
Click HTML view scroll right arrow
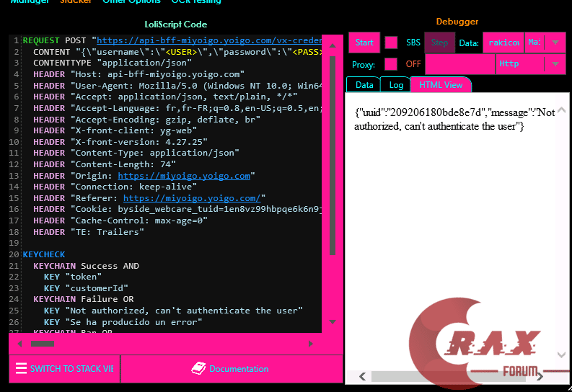540,376
